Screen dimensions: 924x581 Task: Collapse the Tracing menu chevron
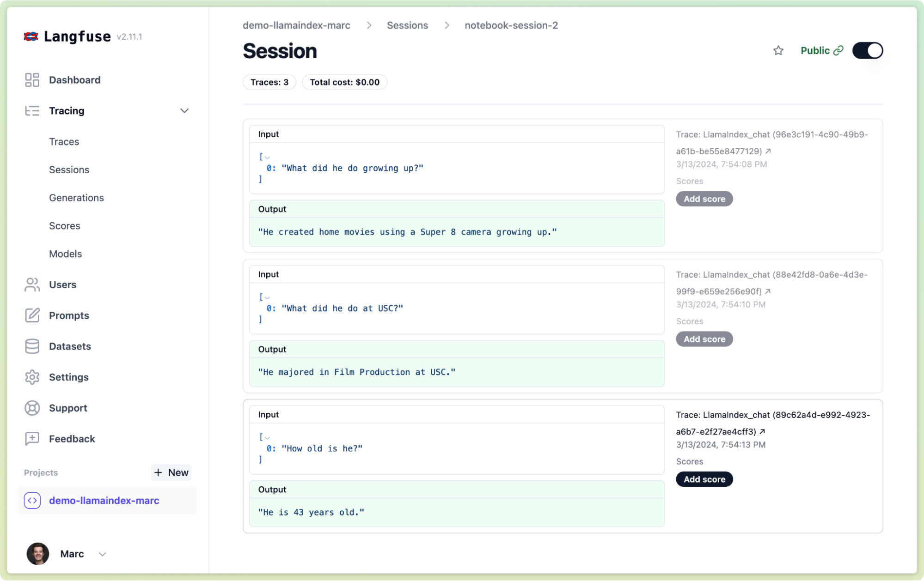pyautogui.click(x=184, y=111)
